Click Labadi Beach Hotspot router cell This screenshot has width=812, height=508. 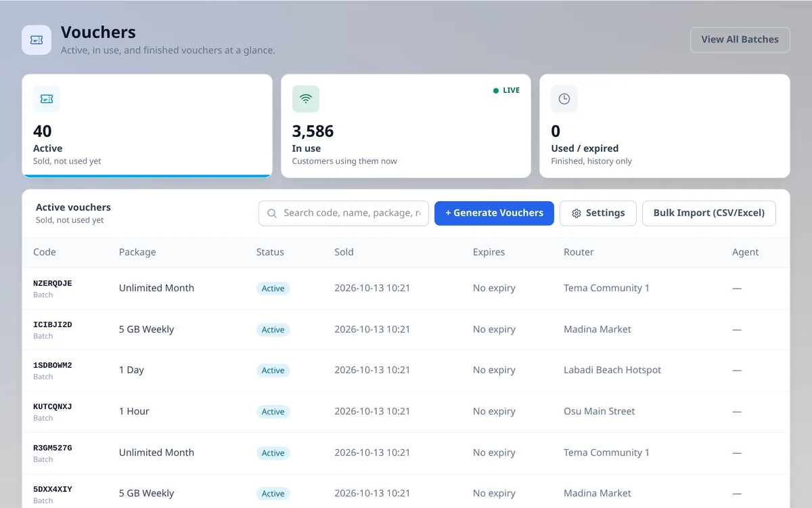[x=612, y=370]
